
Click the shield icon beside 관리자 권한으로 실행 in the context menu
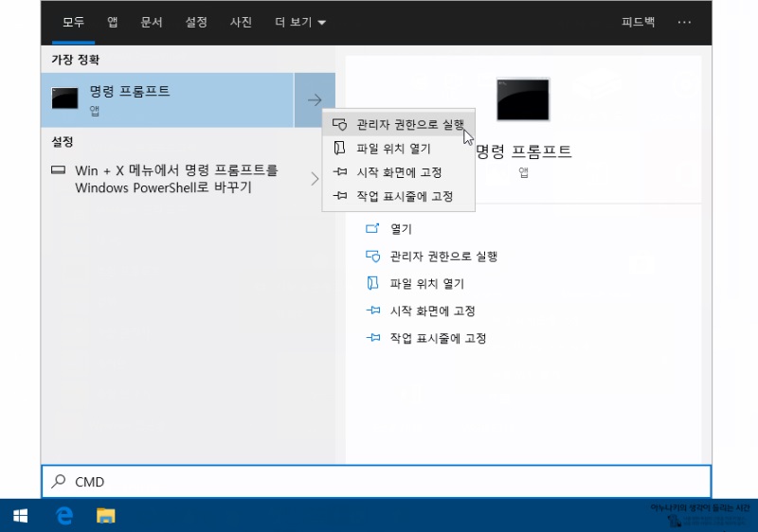[339, 125]
